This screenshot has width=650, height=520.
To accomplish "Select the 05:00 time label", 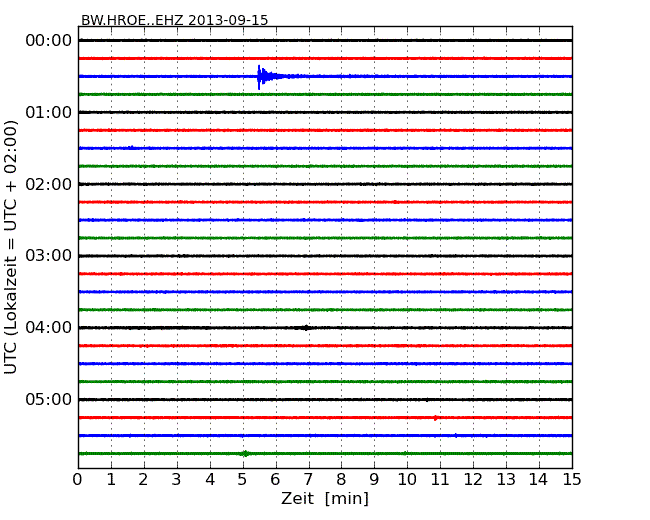I will [49, 399].
